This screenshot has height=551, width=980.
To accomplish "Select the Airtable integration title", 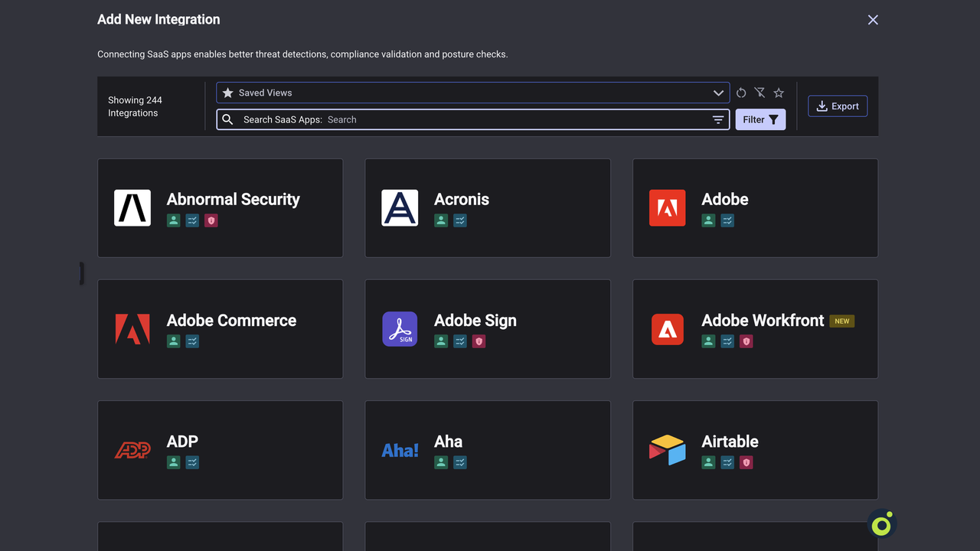I will pyautogui.click(x=730, y=442).
